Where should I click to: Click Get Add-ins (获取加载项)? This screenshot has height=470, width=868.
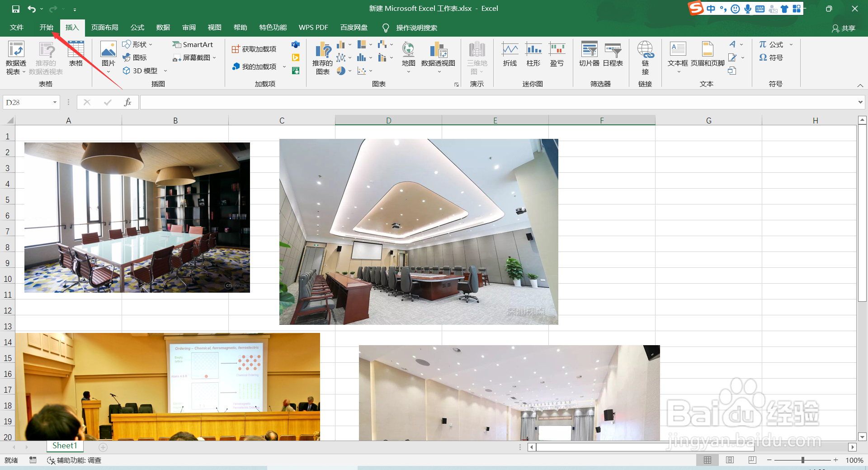(x=254, y=49)
